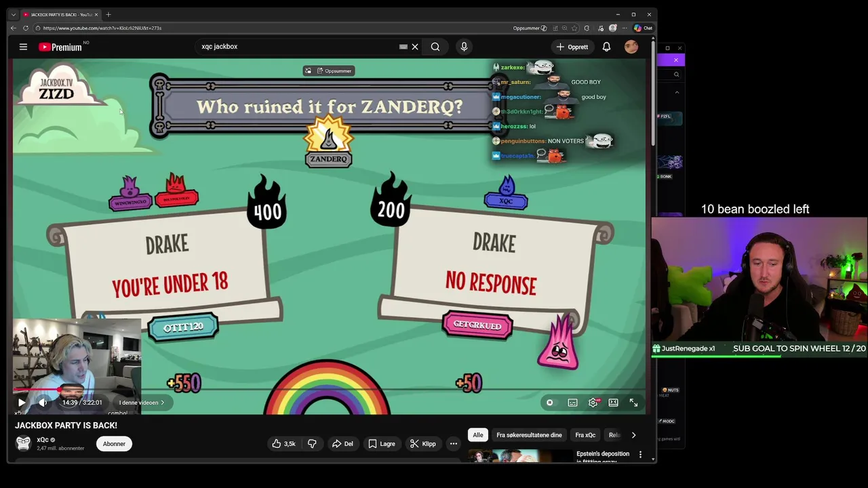Click search icon in side window

coord(676,75)
